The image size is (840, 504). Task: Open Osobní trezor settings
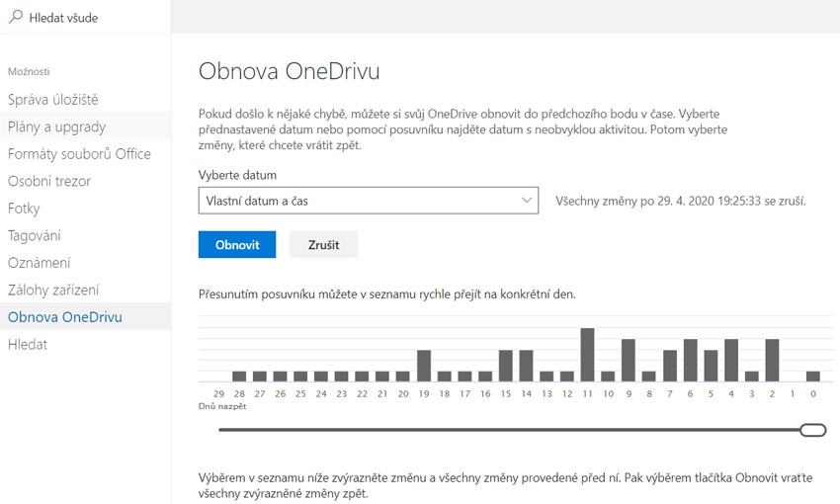point(49,181)
